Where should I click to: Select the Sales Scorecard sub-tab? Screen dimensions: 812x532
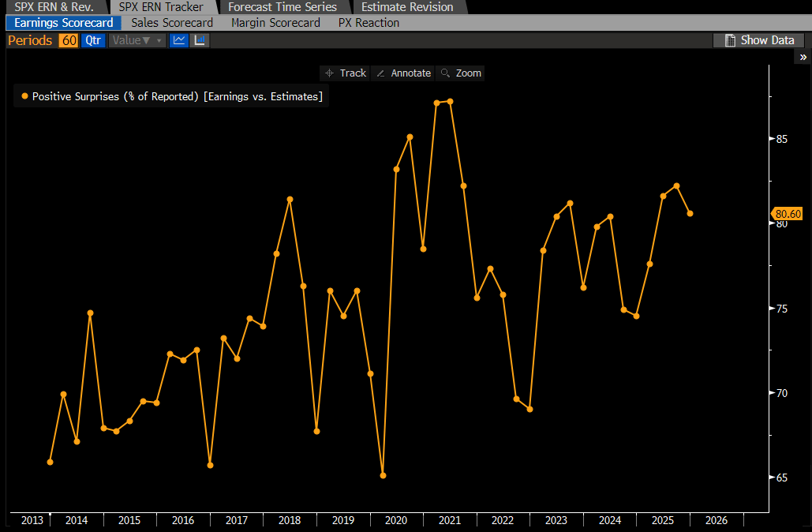point(172,23)
